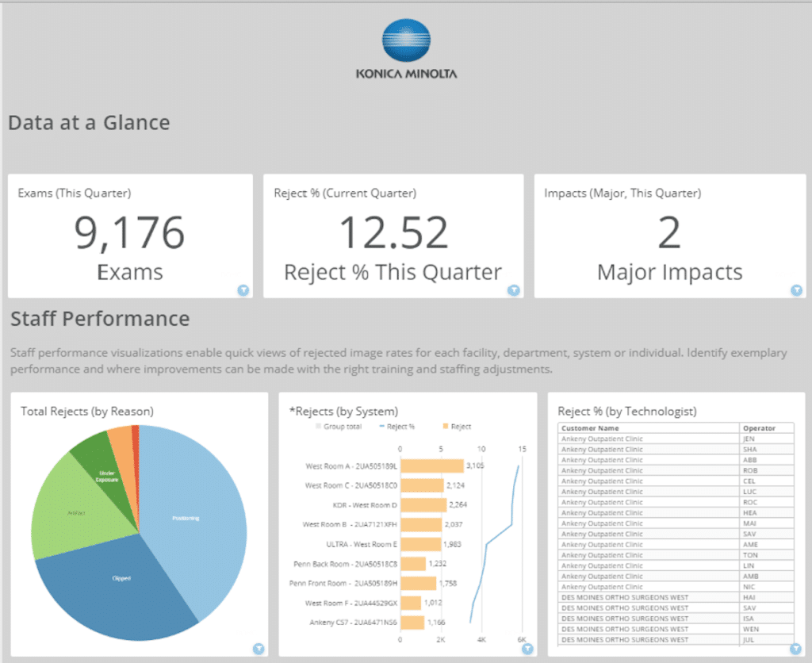Toggle the Group total legend series
Image resolution: width=812 pixels, height=663 pixels.
pos(337,427)
